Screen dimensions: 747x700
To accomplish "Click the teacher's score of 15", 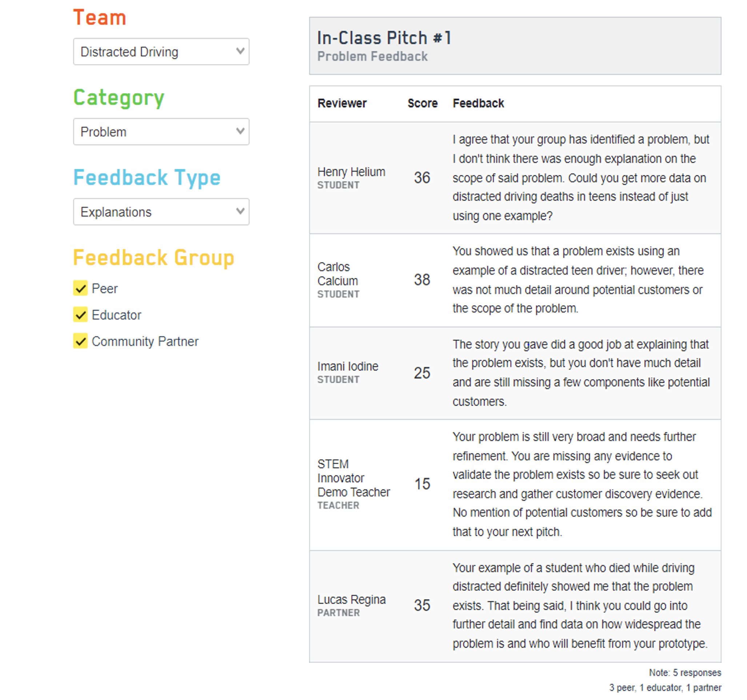I will click(422, 484).
